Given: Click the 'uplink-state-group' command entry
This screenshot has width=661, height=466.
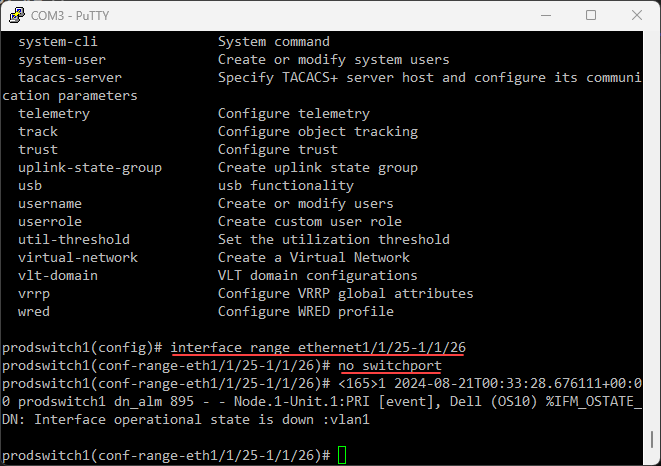Looking at the screenshot, I should [x=90, y=168].
